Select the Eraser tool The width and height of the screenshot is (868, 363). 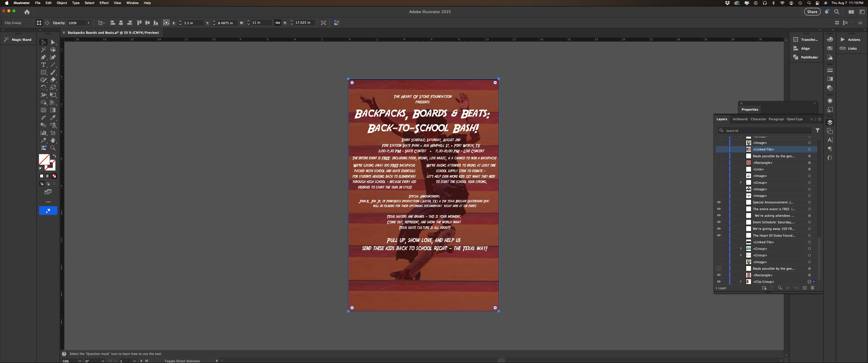tap(53, 80)
